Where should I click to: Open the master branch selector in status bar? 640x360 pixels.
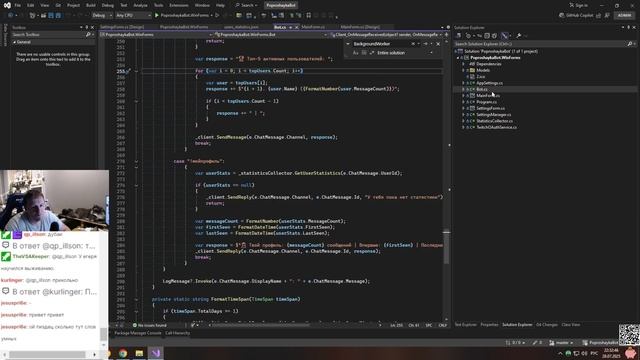click(x=562, y=343)
